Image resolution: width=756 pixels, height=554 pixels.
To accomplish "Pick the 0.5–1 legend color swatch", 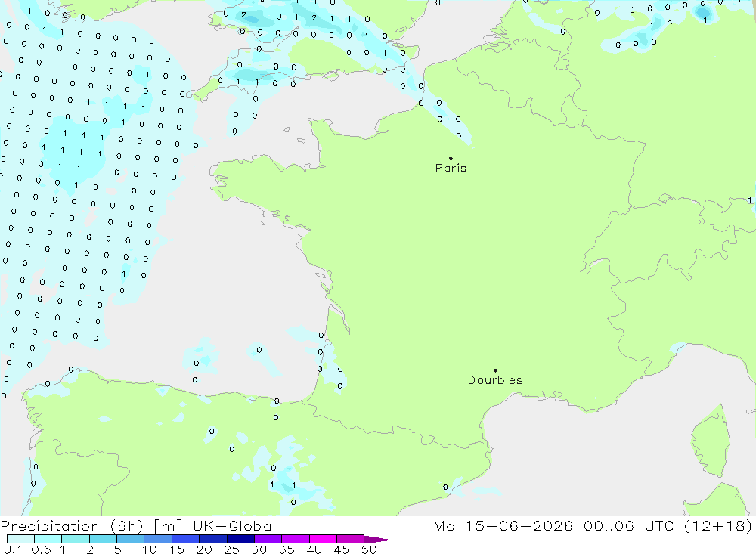I will [48, 539].
